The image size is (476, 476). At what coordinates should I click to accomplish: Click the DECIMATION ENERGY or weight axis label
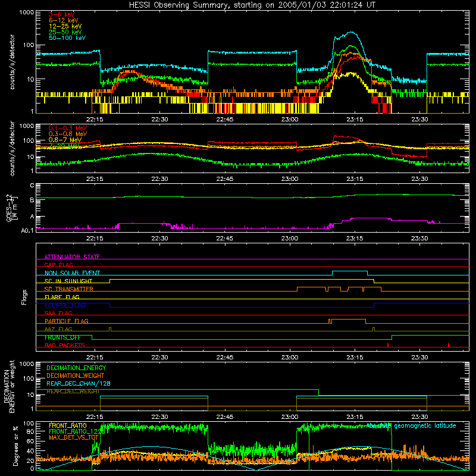9,386
